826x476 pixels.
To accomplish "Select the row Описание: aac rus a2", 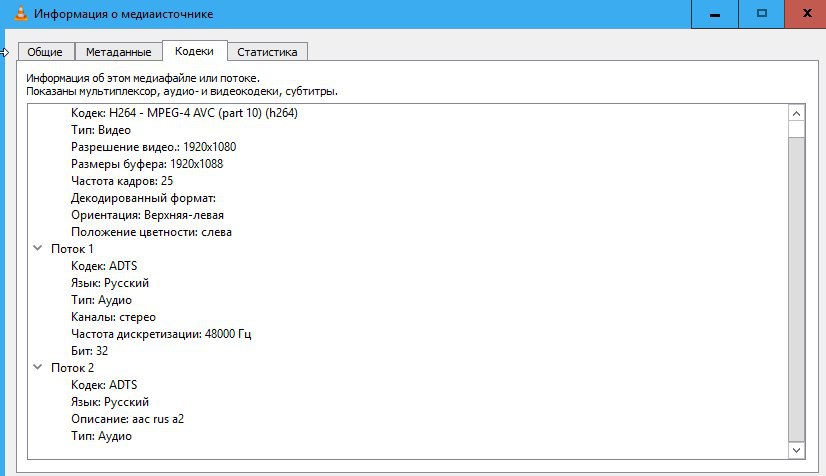I will (127, 419).
